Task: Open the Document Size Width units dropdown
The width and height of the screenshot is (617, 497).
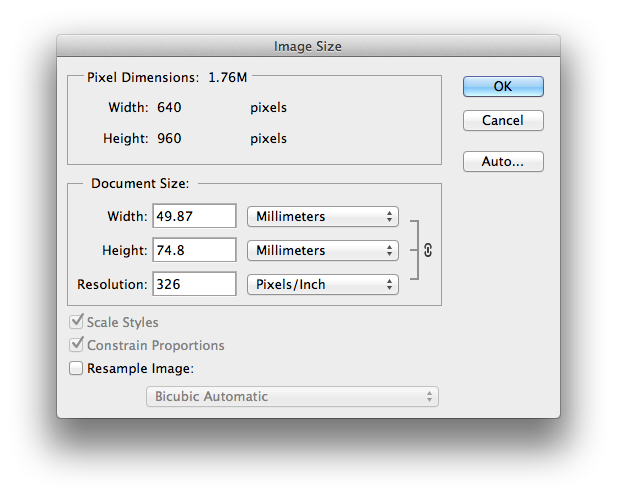Action: tap(322, 216)
